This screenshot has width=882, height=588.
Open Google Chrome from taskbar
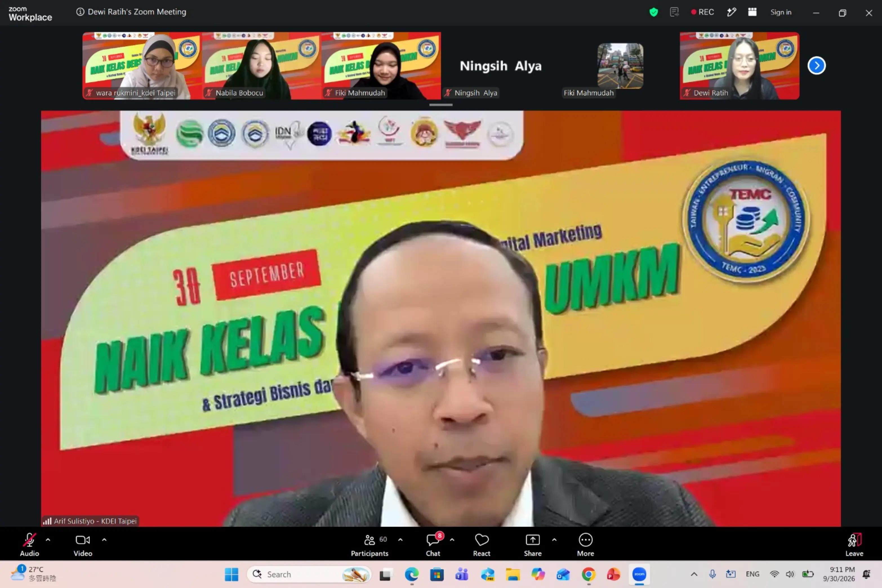click(x=588, y=574)
